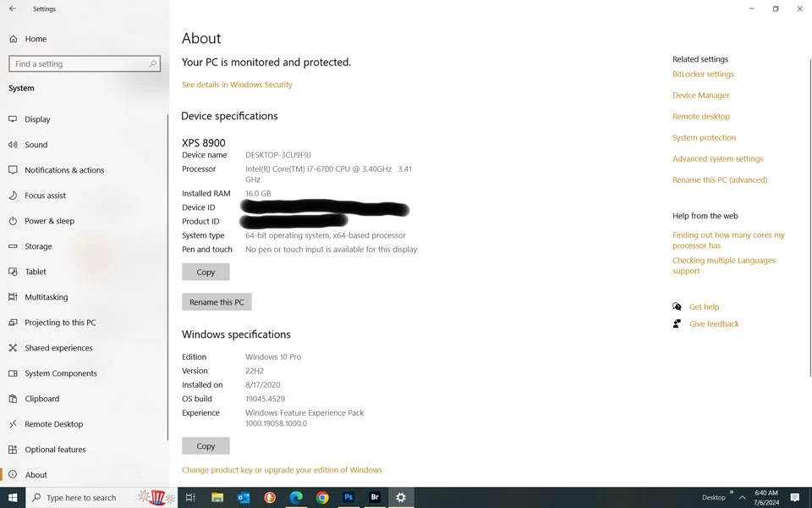Image resolution: width=812 pixels, height=508 pixels.
Task: Click the About page vertical scrollbar
Action: pos(810,218)
